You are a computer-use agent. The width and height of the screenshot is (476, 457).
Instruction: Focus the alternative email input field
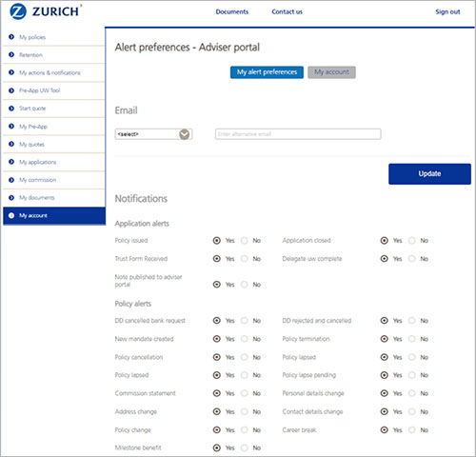(x=298, y=134)
